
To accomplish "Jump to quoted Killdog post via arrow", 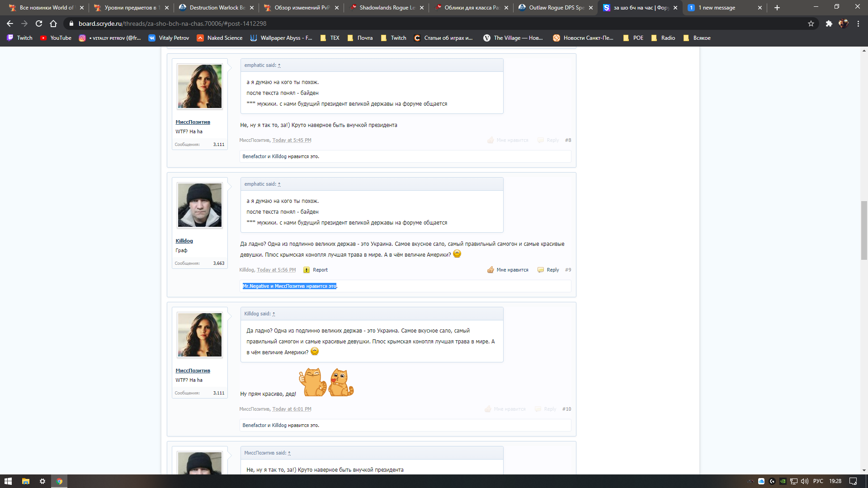I will tap(274, 314).
